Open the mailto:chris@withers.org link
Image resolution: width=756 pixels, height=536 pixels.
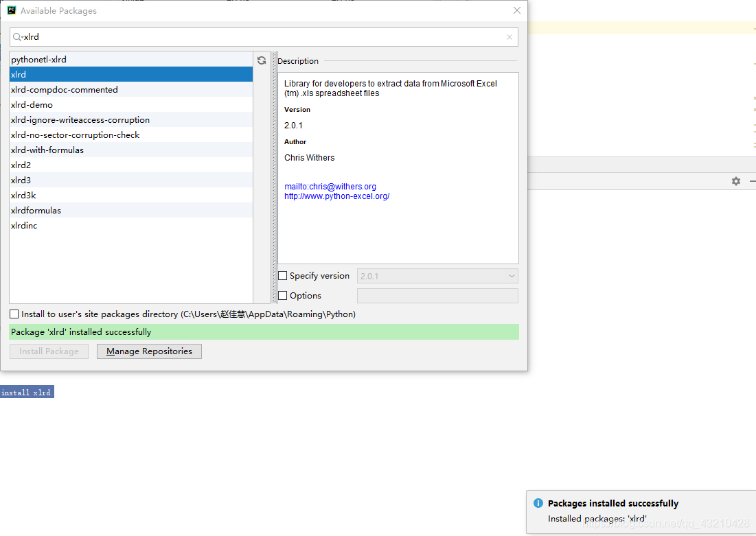click(330, 186)
